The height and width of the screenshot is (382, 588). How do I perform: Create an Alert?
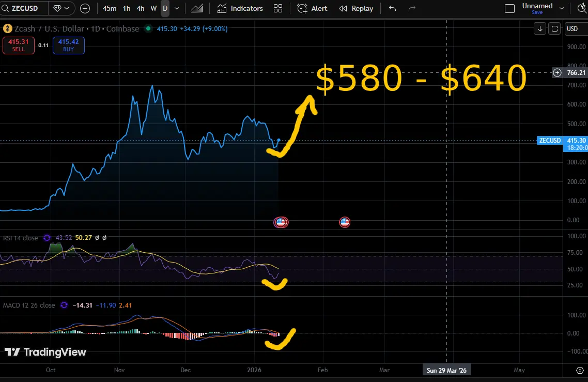point(312,8)
